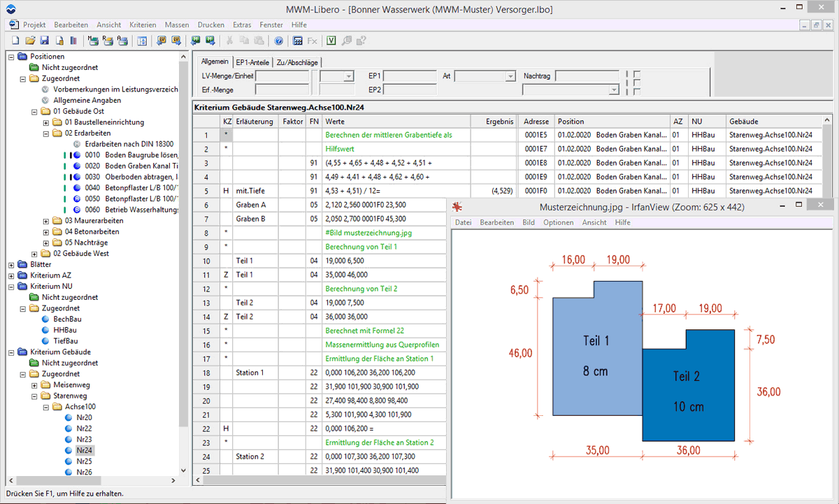Expand the Kriterium AZ node
The height and width of the screenshot is (504, 839).
pos(11,275)
